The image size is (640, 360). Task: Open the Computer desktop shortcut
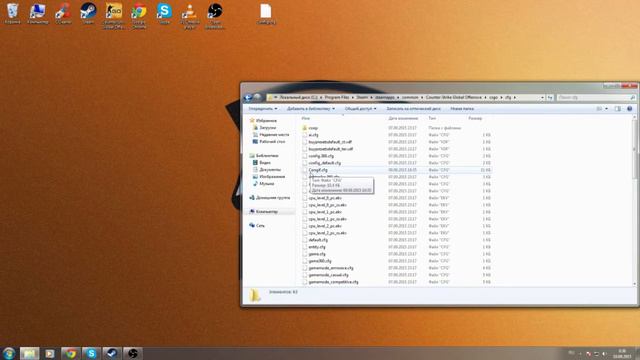[x=38, y=13]
